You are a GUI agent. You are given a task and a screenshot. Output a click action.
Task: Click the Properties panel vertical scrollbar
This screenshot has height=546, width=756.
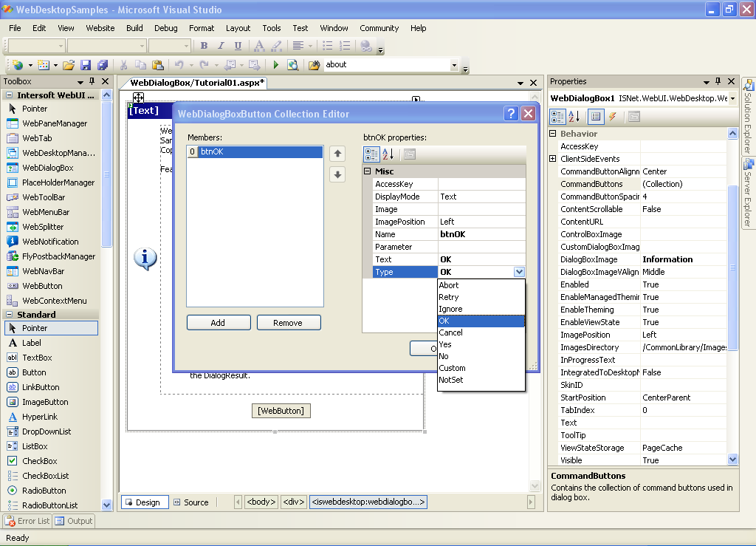click(x=732, y=266)
